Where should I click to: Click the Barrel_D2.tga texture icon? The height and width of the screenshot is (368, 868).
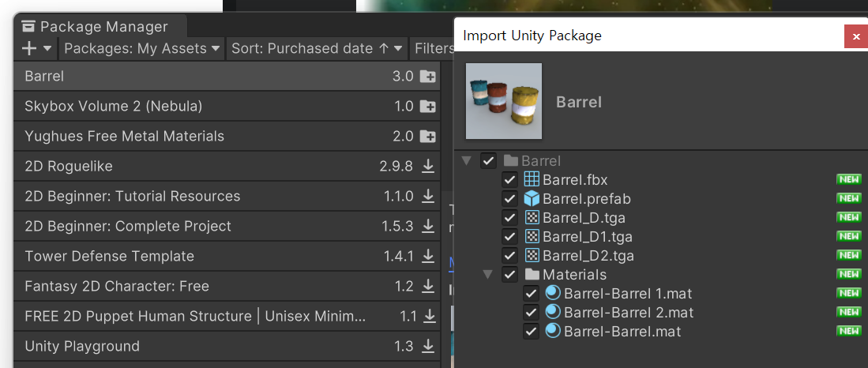tap(532, 255)
